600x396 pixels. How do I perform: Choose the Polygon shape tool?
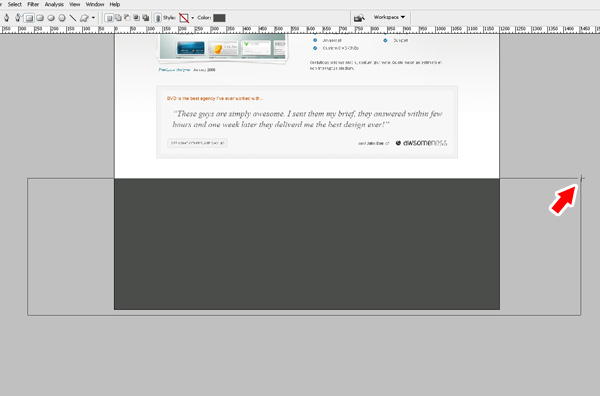(x=62, y=18)
